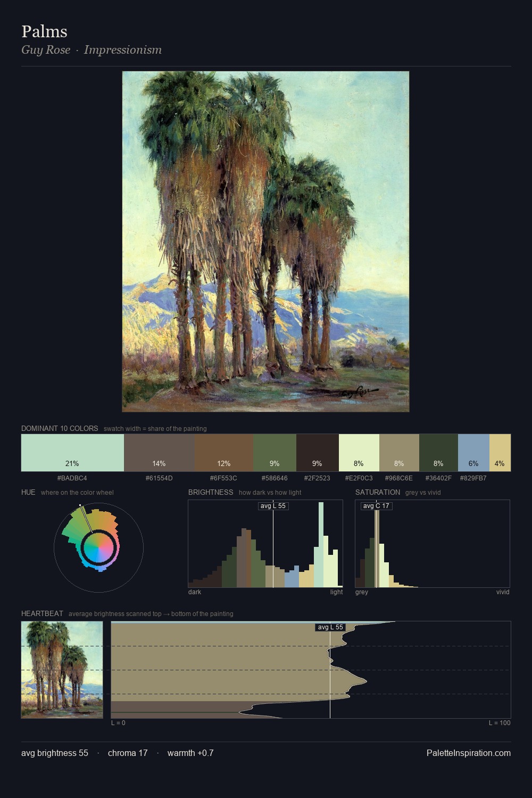Click the avg C 17 label
532x798 pixels.
pyautogui.click(x=376, y=506)
